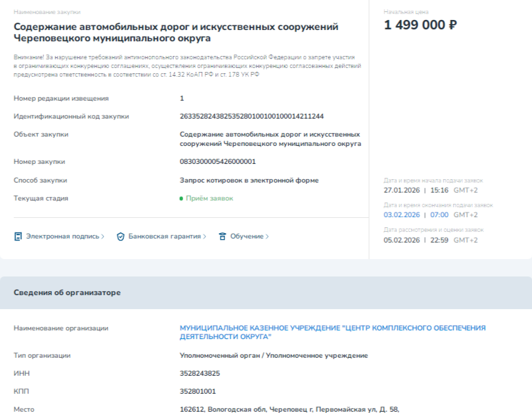Expand the chevron next to Электронная подпись
The height and width of the screenshot is (413, 532).
[103, 236]
